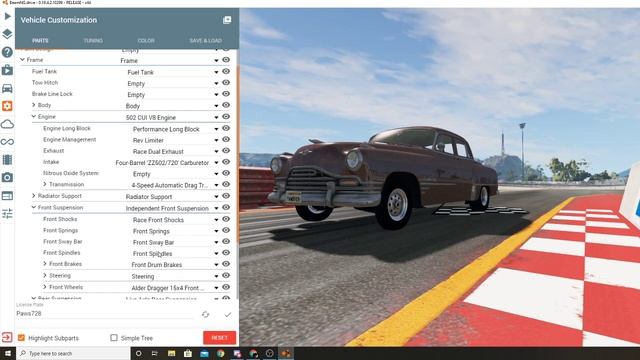
Task: Select the 'Rev Limiter' Engine Management value
Action: (x=148, y=140)
